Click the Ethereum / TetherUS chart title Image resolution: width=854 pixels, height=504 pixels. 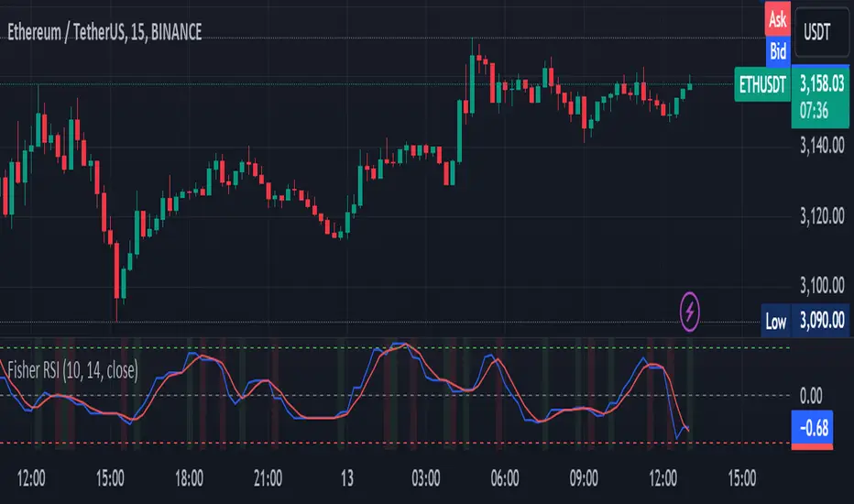pyautogui.click(x=104, y=32)
